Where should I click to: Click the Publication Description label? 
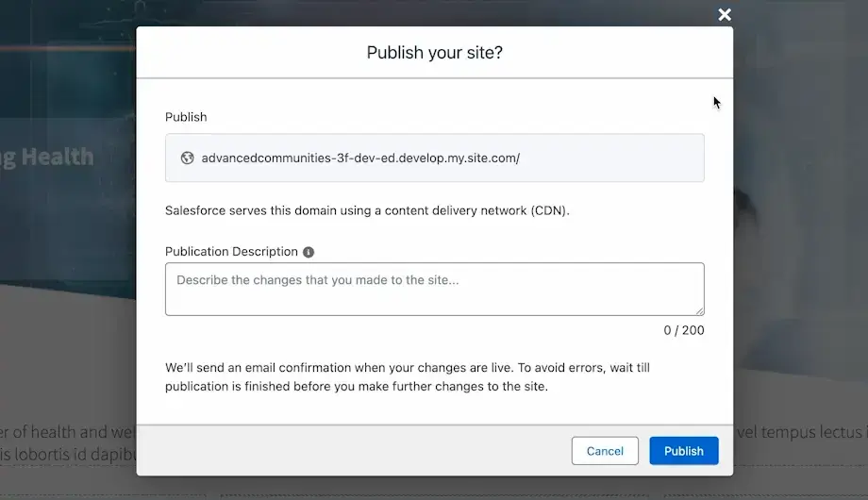tap(231, 251)
